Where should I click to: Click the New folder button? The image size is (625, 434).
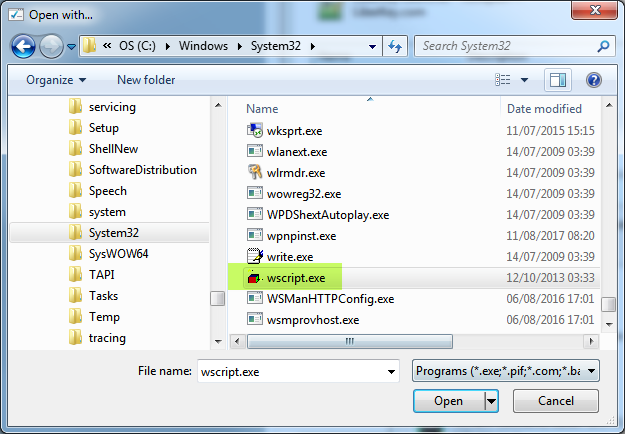click(146, 79)
